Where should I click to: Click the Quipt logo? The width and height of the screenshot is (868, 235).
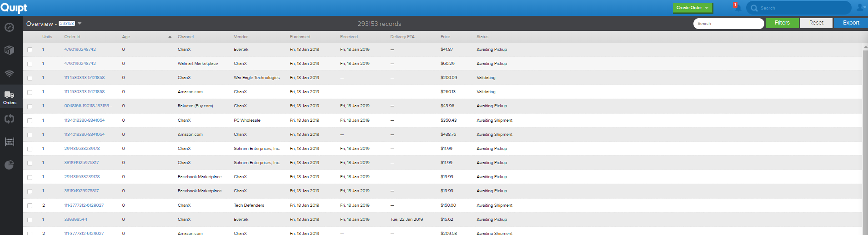click(14, 8)
